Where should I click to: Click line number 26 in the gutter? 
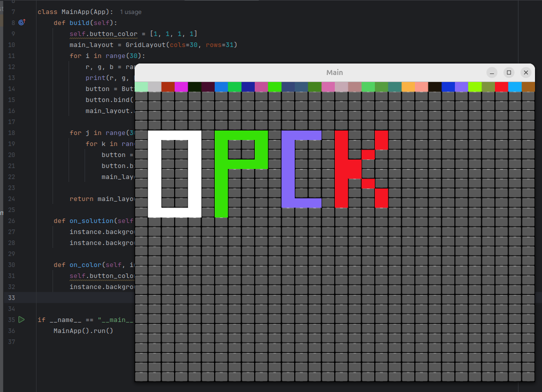pos(12,220)
